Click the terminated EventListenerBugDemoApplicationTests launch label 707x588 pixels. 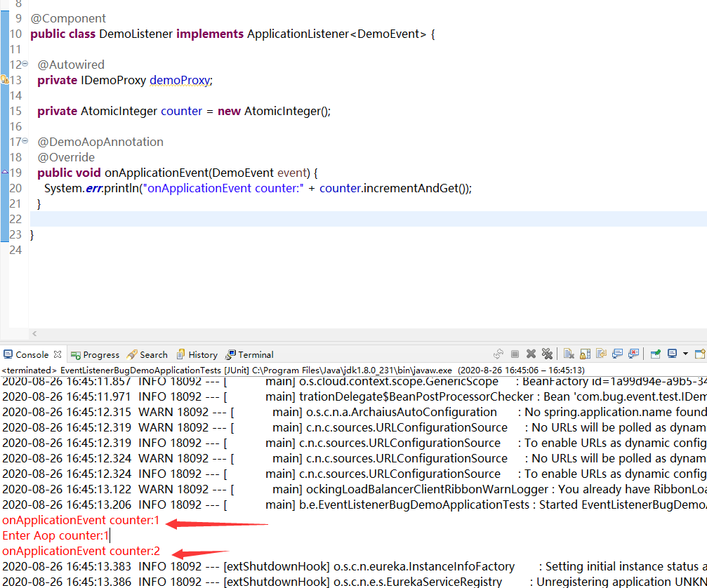141,370
